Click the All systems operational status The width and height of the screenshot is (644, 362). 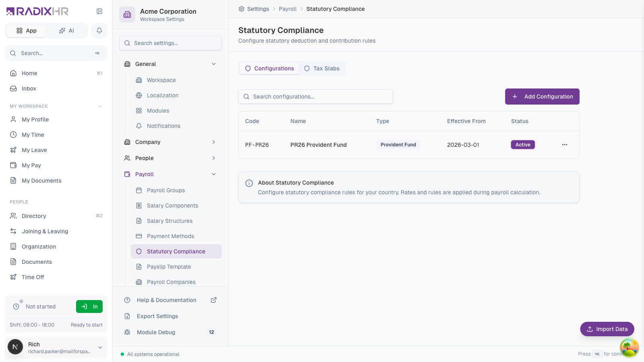point(150,354)
